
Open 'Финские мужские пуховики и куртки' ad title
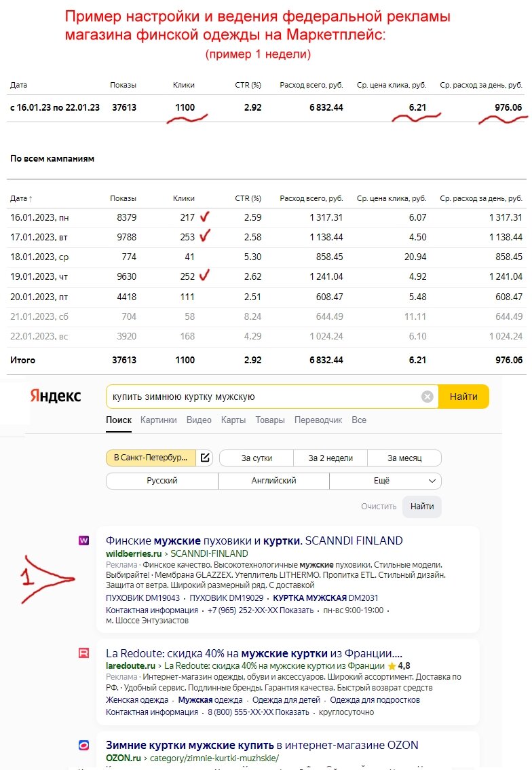coord(254,540)
